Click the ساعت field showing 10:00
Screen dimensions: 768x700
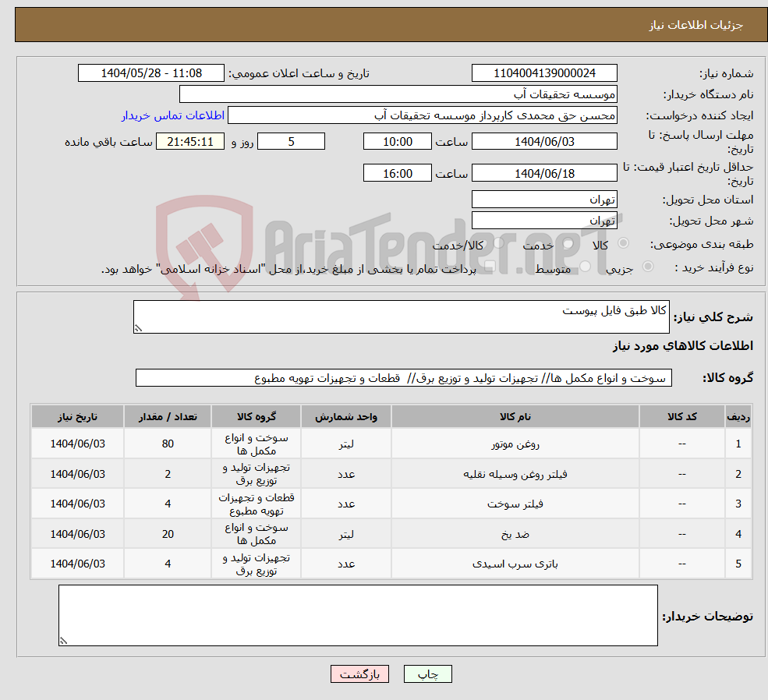(x=398, y=141)
